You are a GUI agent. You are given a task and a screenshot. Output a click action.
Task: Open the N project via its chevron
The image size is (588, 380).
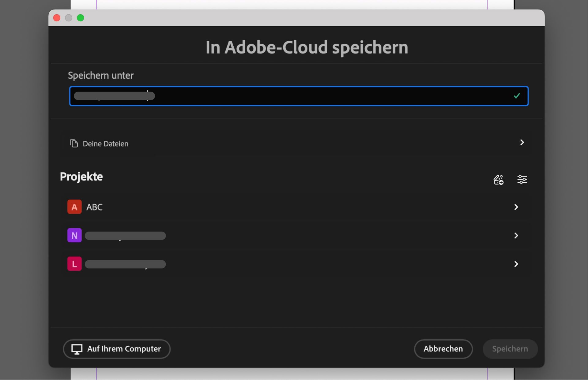(x=516, y=235)
